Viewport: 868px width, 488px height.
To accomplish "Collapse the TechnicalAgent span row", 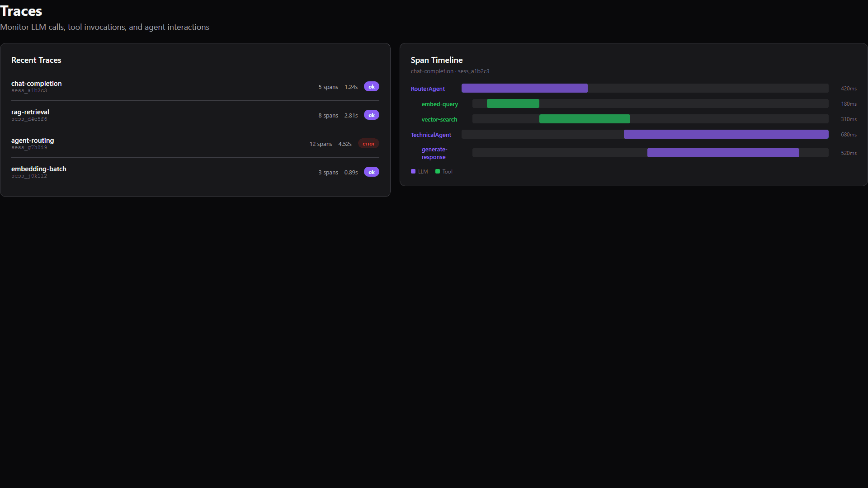I will coord(430,135).
